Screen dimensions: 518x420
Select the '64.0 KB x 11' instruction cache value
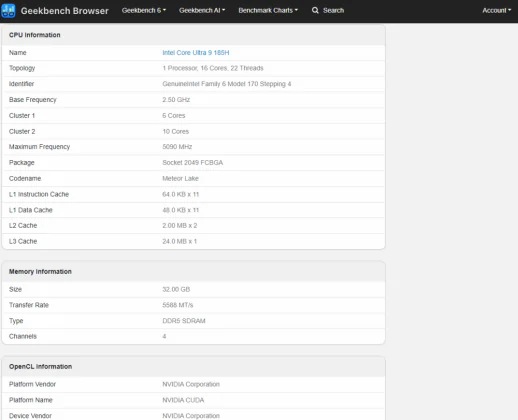[x=181, y=194]
